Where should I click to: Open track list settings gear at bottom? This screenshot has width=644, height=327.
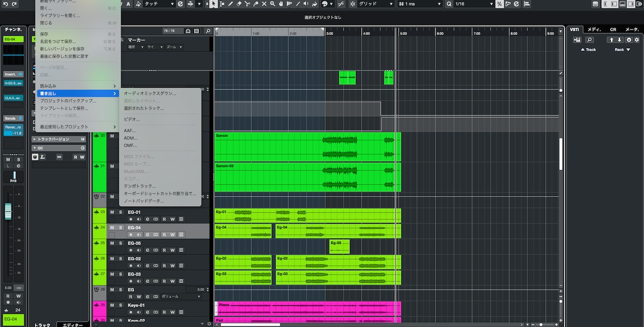(x=209, y=323)
